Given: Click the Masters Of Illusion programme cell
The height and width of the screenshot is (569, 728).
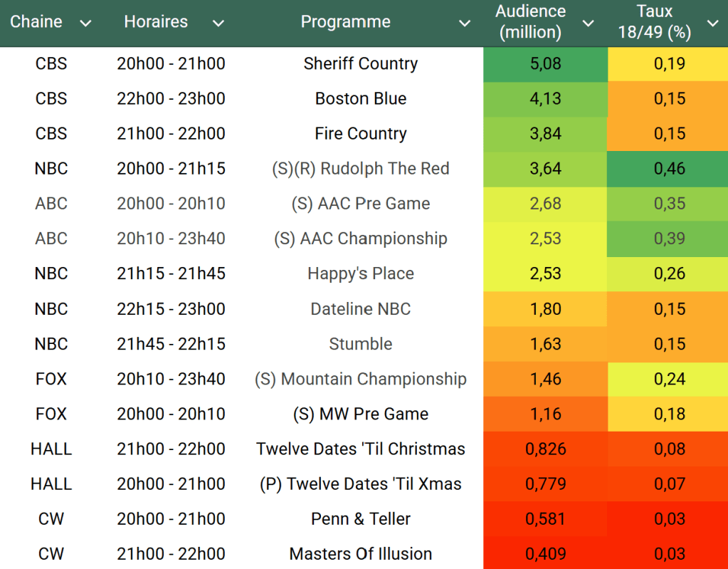Looking at the screenshot, I should pyautogui.click(x=360, y=554).
